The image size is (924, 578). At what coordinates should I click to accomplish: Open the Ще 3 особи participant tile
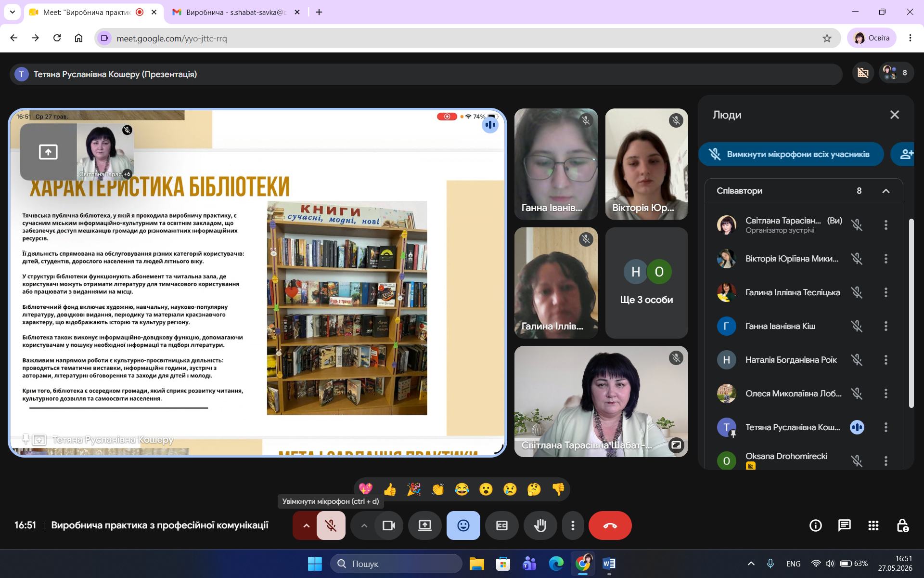pyautogui.click(x=646, y=283)
